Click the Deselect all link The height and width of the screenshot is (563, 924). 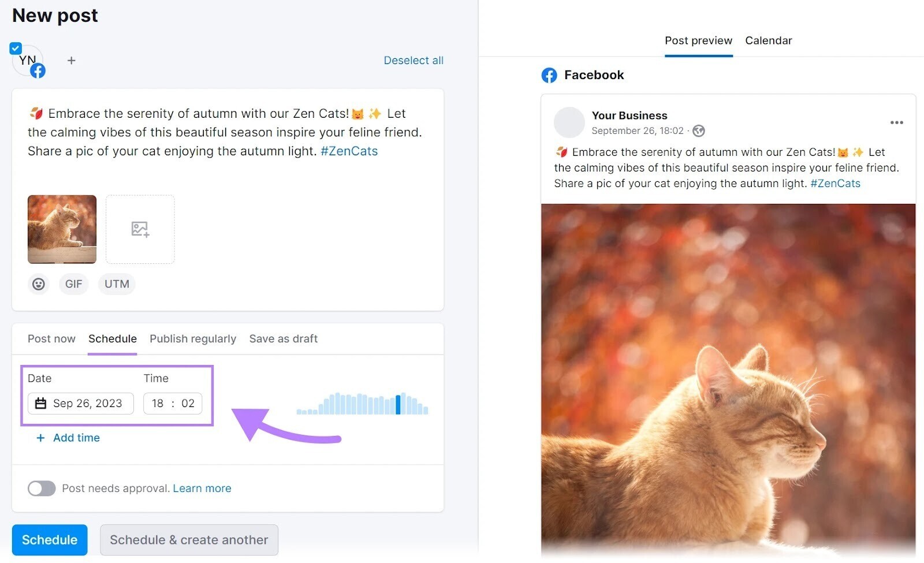click(413, 61)
